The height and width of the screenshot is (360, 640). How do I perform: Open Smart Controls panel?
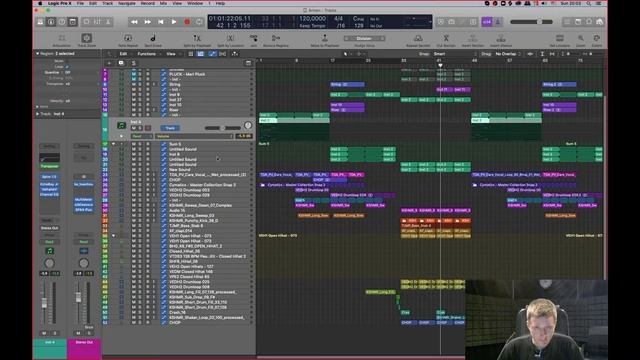87,22
